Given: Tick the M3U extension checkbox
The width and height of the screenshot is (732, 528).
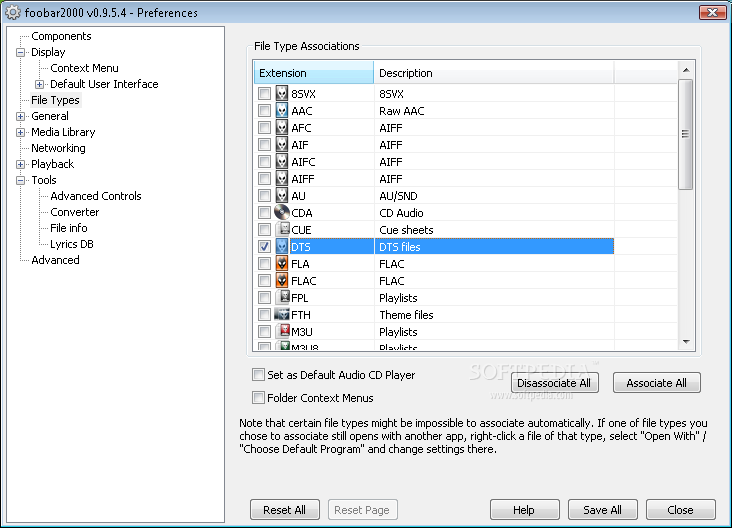Looking at the screenshot, I should click(x=264, y=331).
